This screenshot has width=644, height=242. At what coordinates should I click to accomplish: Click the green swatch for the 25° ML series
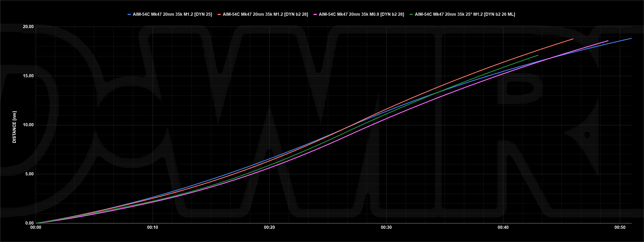tap(411, 14)
